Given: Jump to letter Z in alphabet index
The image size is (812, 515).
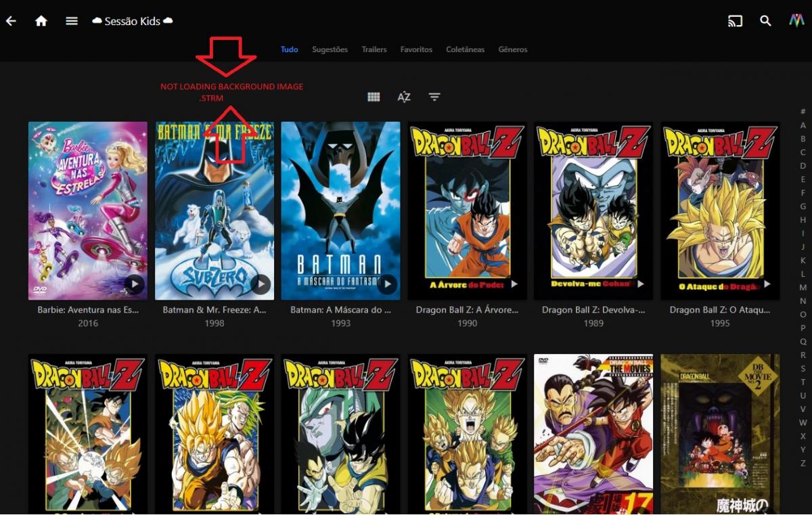Looking at the screenshot, I should [803, 464].
